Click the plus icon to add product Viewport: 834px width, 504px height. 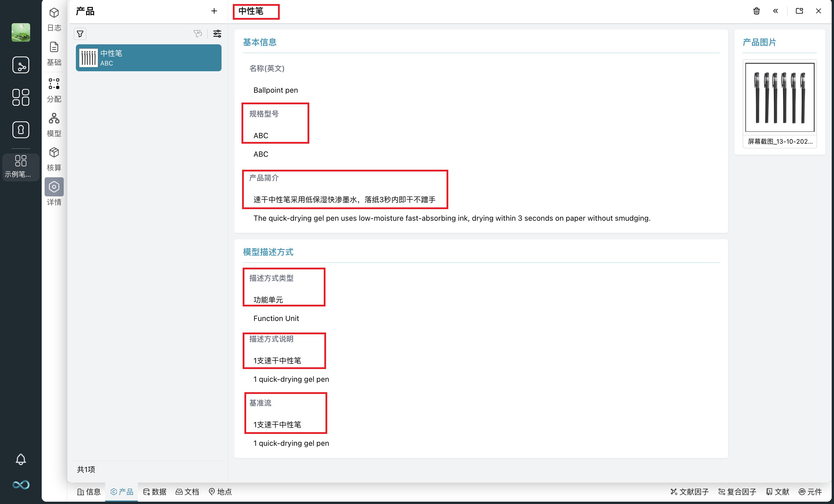point(214,11)
